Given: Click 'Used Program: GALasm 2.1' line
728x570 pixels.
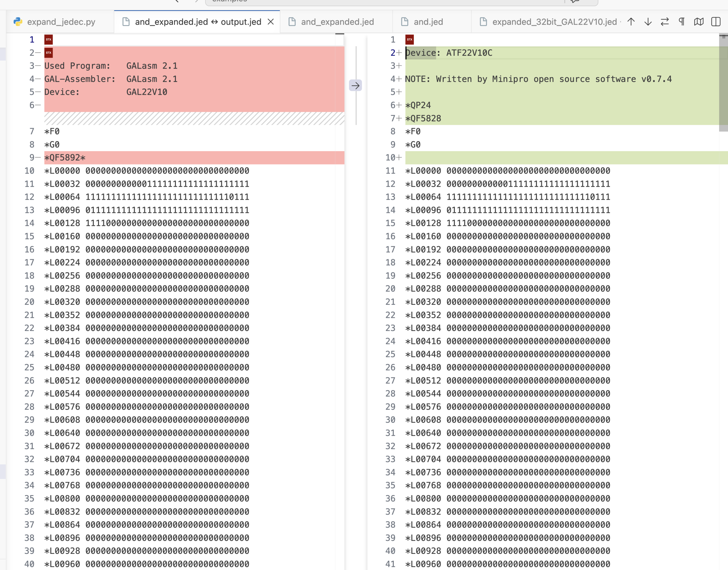Looking at the screenshot, I should [x=111, y=66].
